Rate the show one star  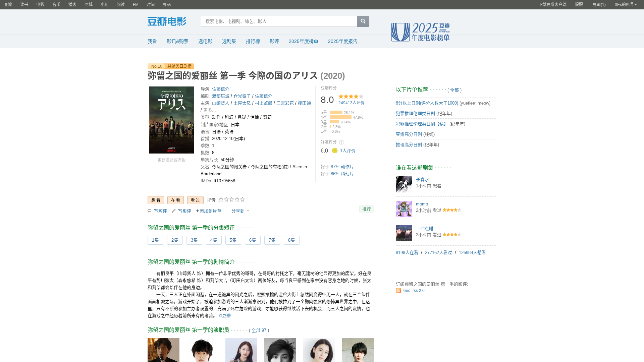[x=221, y=199]
